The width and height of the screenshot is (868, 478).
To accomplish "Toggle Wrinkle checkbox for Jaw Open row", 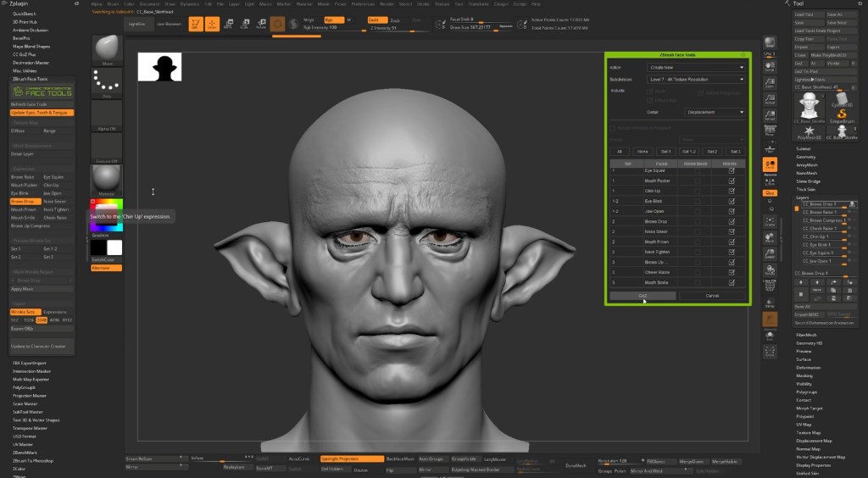I will click(x=732, y=211).
